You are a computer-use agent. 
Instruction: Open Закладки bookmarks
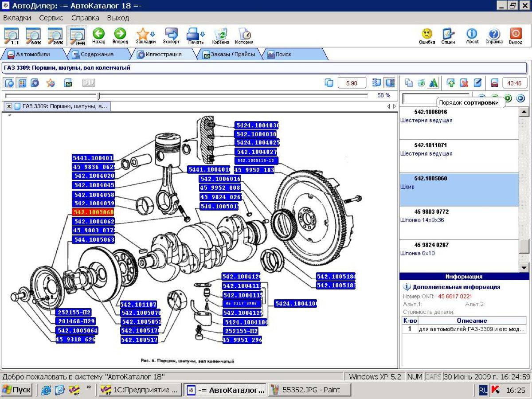(x=145, y=36)
